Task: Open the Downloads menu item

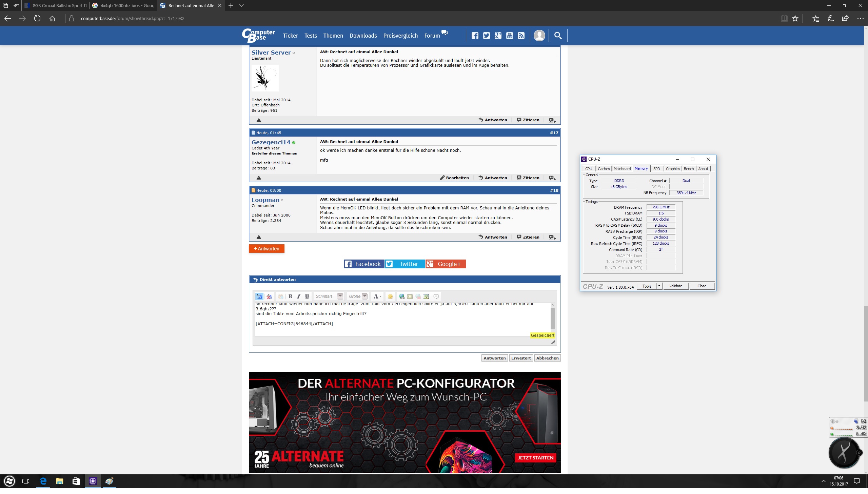Action: click(x=363, y=36)
